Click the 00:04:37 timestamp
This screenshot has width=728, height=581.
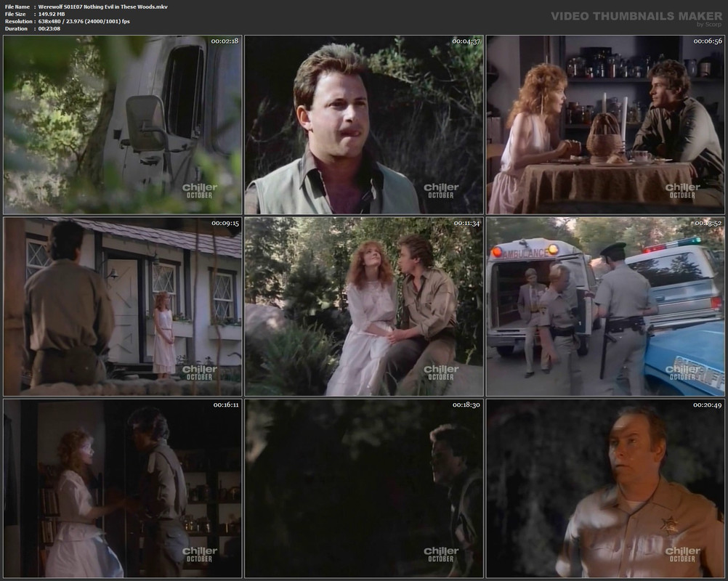[x=466, y=41]
